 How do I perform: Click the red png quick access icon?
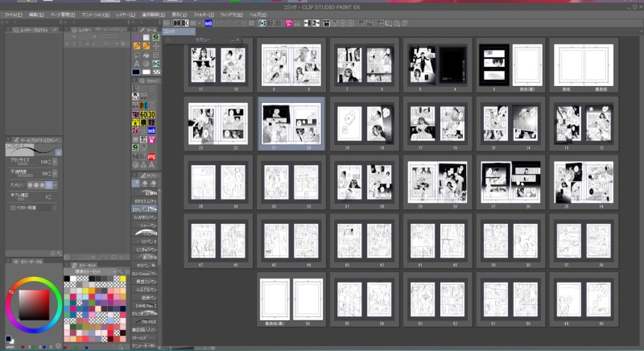[x=151, y=156]
